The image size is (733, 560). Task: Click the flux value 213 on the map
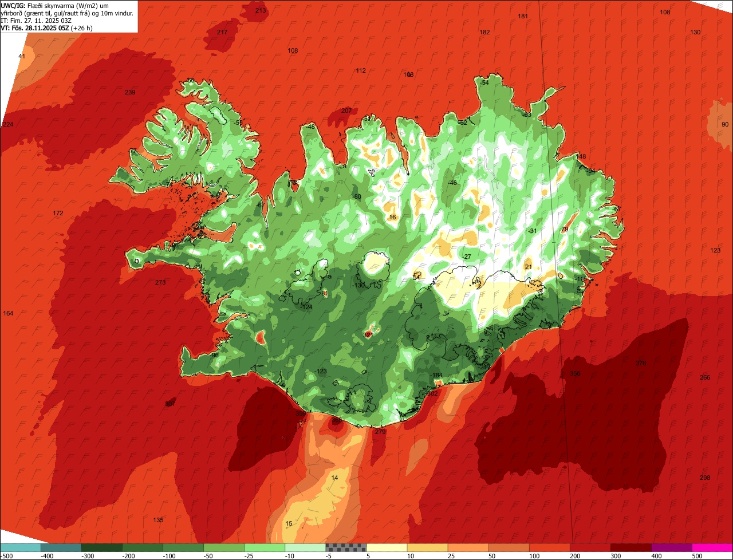(x=261, y=10)
